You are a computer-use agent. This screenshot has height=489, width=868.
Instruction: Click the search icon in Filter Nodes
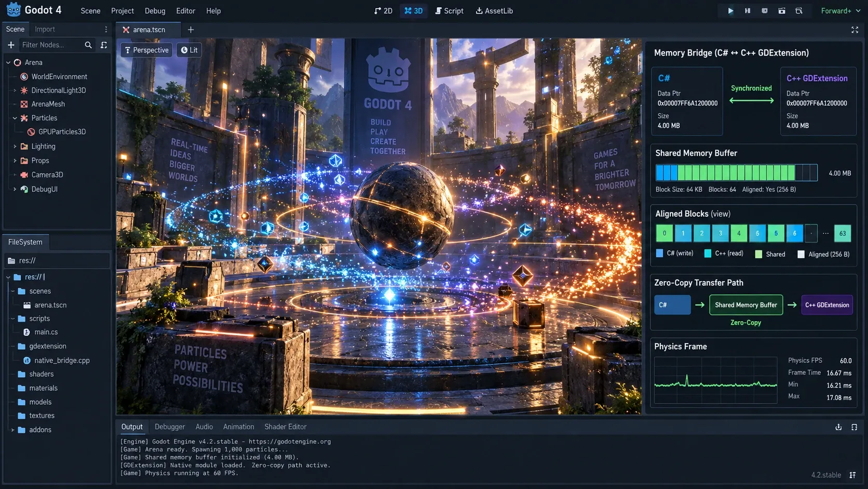click(88, 45)
